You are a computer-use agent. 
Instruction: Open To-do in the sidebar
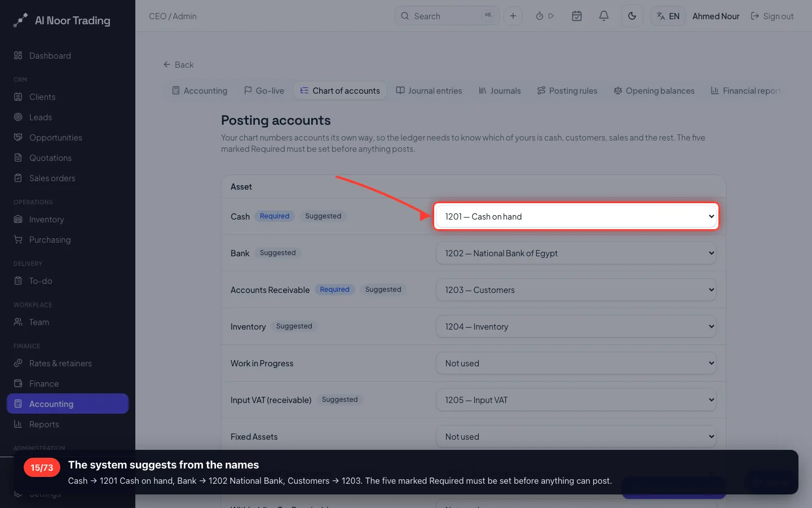coord(68,281)
